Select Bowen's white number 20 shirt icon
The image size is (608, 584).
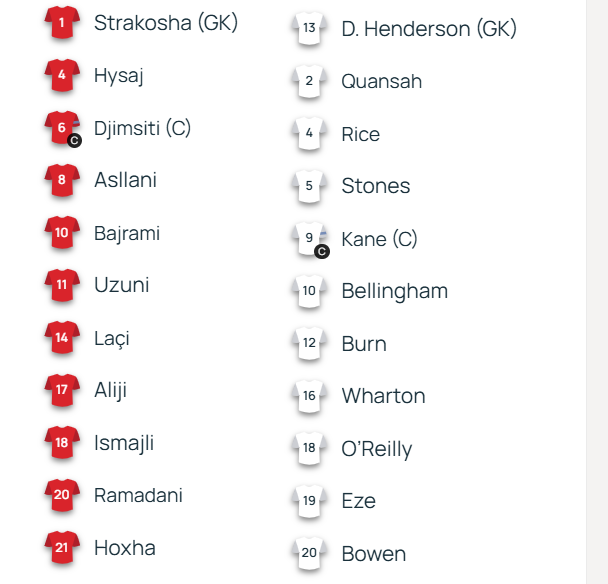click(x=309, y=553)
